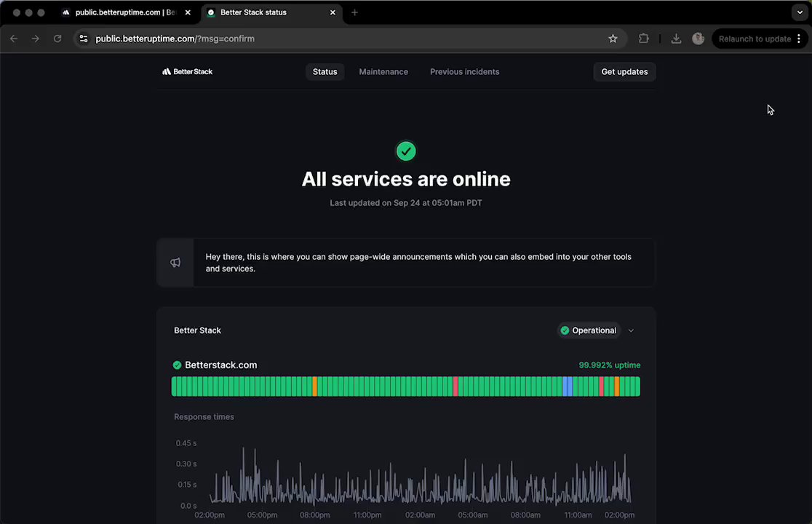
Task: Click the green check icon in Operational badge
Action: (565, 330)
